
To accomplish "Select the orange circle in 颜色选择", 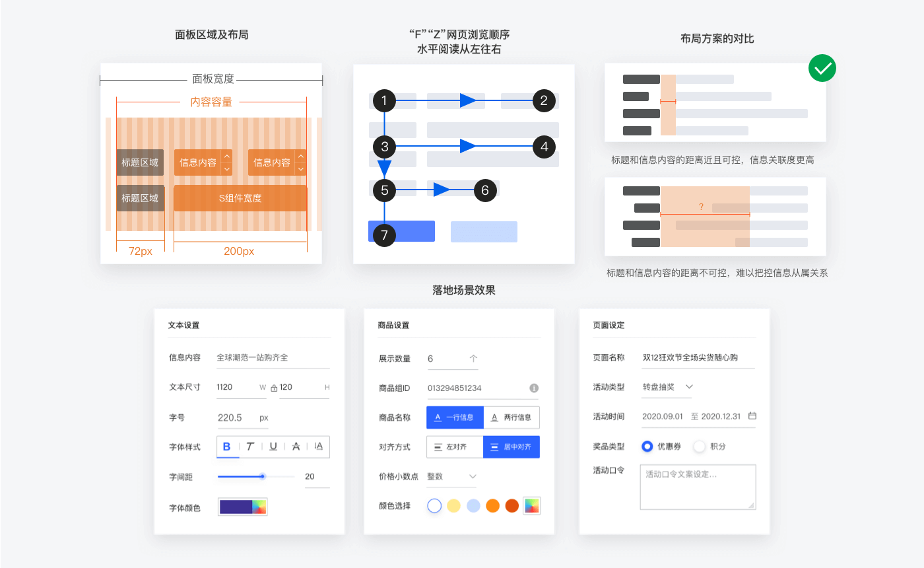I will [x=492, y=506].
